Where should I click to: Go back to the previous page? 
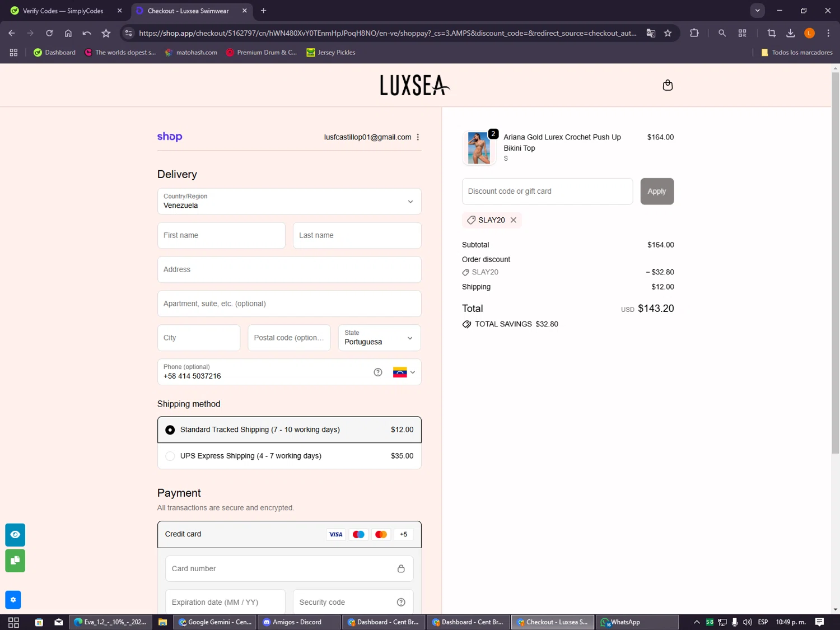(12, 33)
